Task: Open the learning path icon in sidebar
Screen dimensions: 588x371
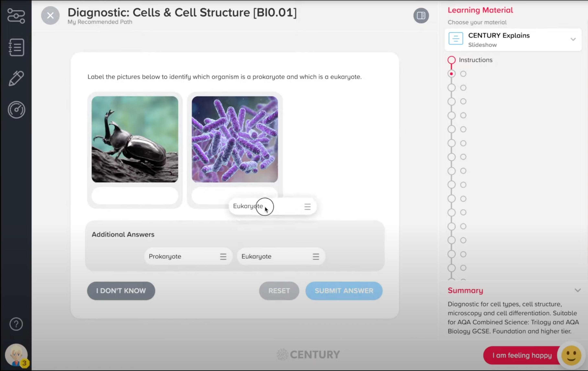Action: [x=16, y=16]
